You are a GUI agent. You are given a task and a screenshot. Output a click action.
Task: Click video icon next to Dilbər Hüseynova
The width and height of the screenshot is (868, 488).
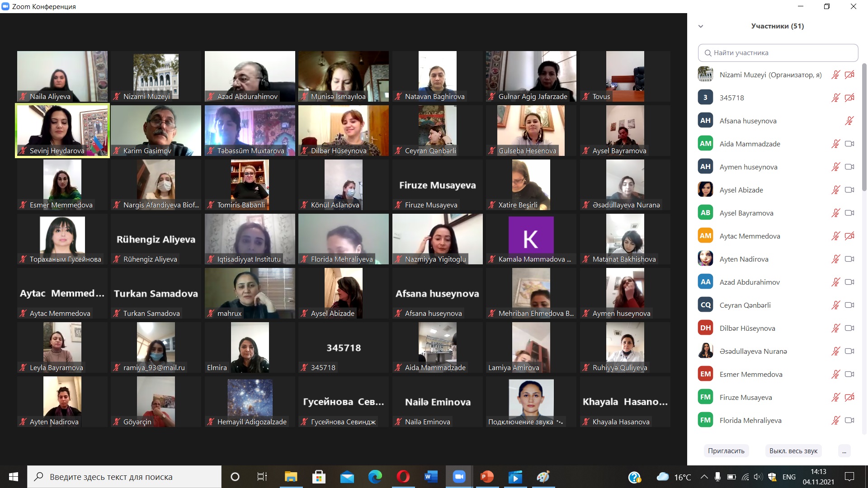pos(849,328)
